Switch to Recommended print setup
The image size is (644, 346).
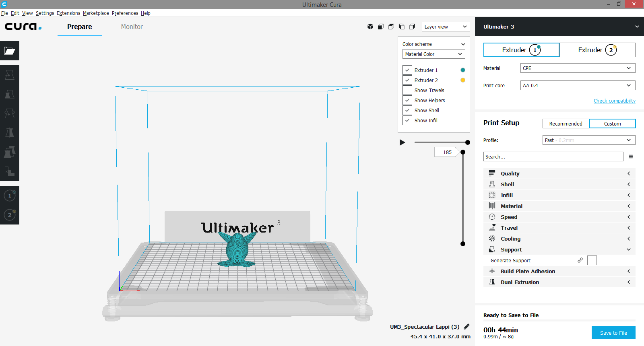566,124
